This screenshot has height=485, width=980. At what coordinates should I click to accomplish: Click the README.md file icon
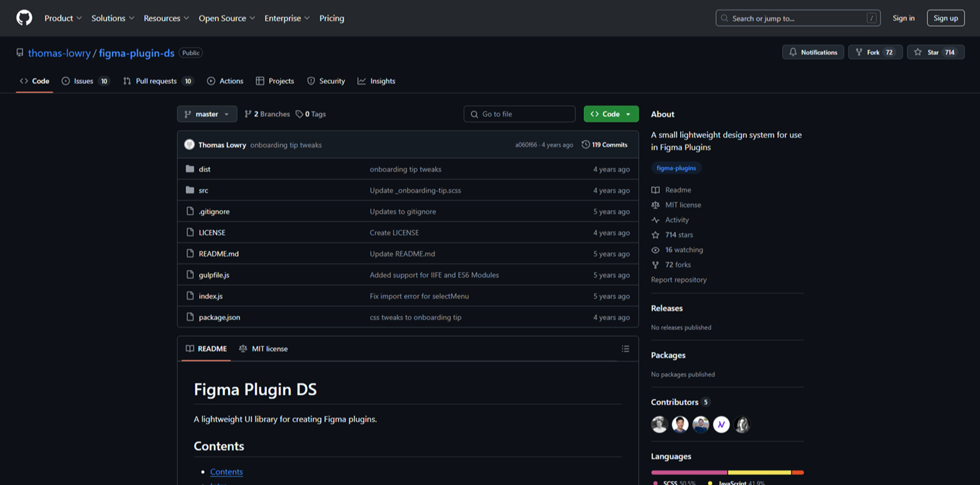coord(190,253)
